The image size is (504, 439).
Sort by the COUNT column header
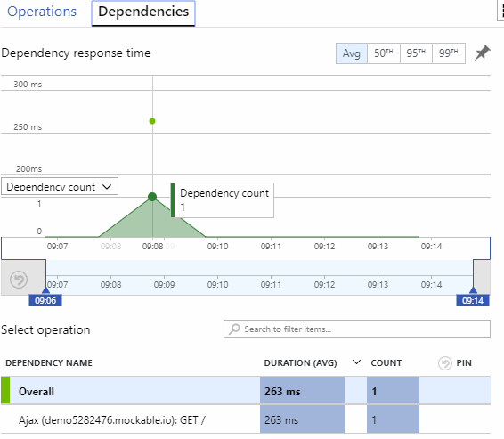click(x=386, y=362)
